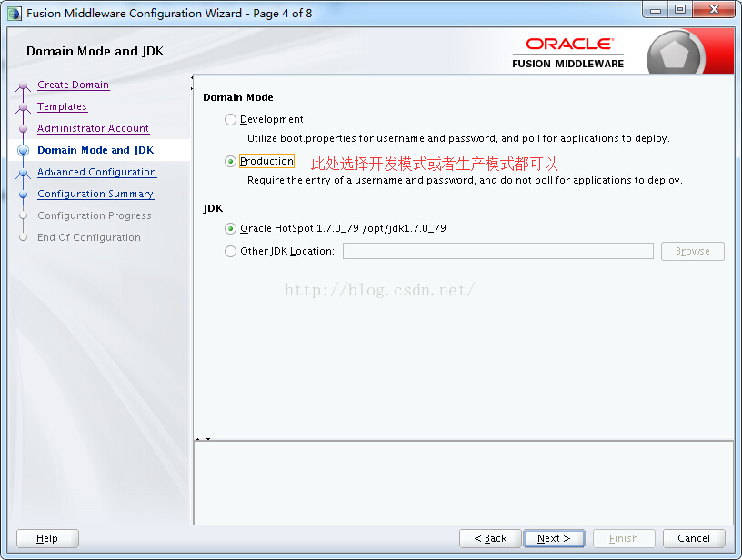Open Configuration Summary step link
The width and height of the screenshot is (742, 560).
pyautogui.click(x=95, y=194)
